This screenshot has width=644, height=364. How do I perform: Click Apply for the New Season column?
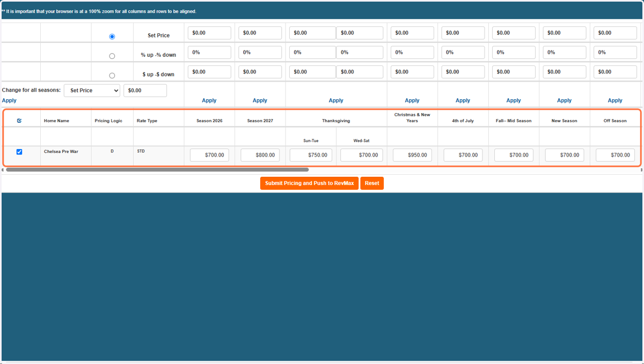(x=564, y=100)
